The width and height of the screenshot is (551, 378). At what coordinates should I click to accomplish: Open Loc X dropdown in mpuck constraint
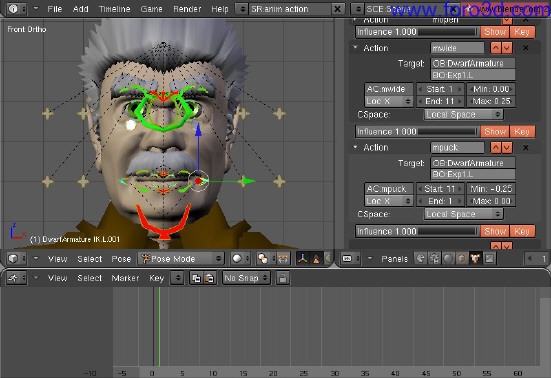389,201
